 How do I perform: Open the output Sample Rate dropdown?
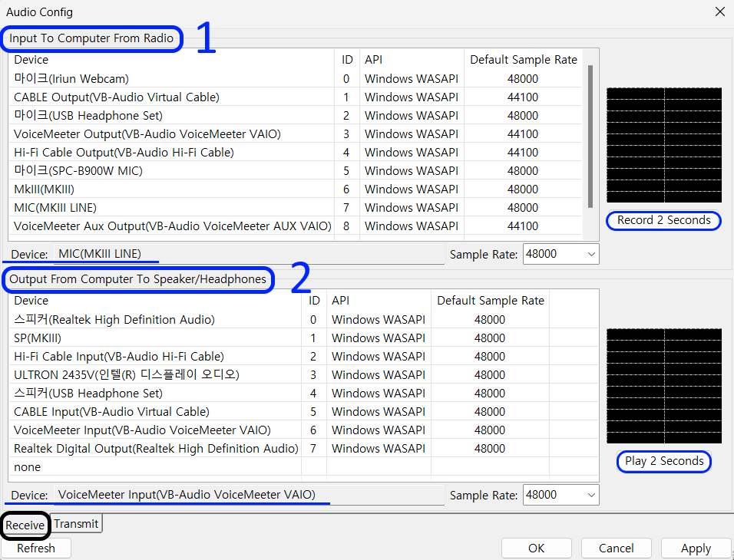(x=560, y=495)
